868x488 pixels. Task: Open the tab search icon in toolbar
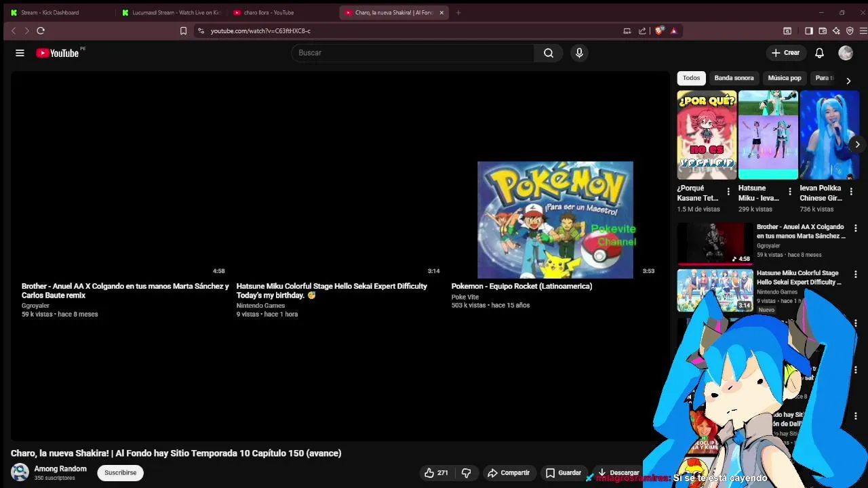pyautogui.click(x=787, y=30)
